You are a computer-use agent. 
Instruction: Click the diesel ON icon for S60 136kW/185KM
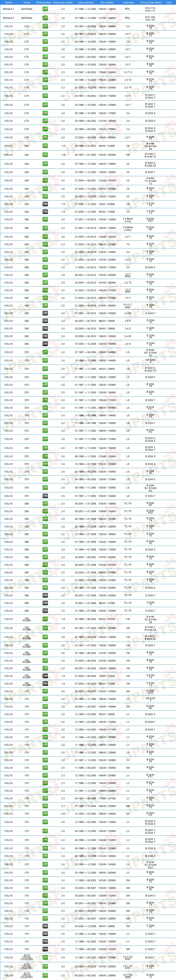(45, 336)
